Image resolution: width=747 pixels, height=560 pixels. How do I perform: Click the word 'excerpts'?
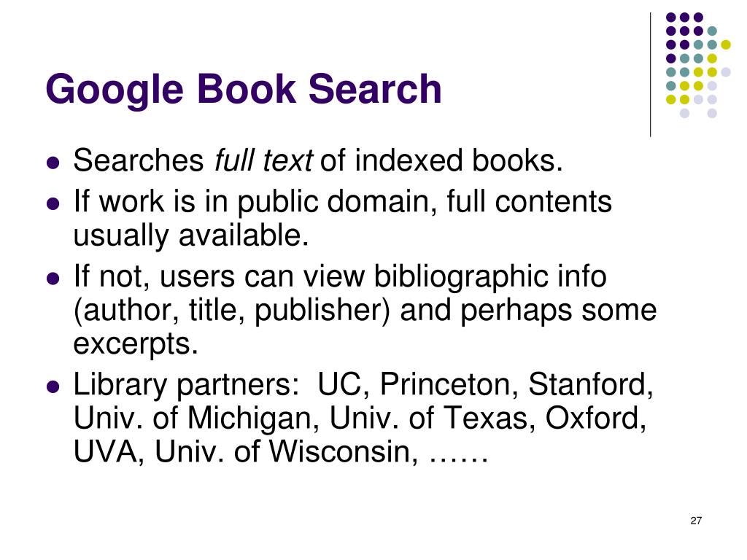pos(135,343)
